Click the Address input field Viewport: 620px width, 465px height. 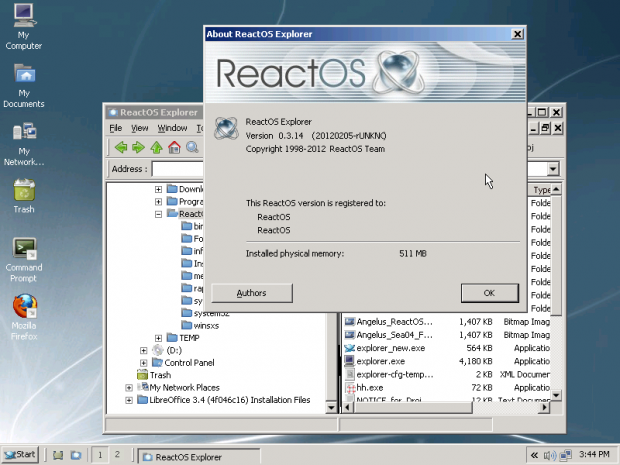(178, 169)
